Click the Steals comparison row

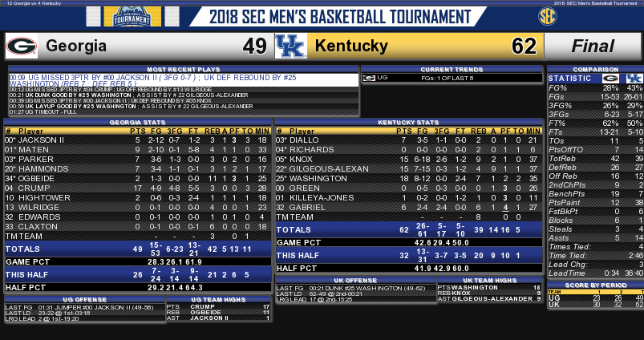tap(596, 229)
